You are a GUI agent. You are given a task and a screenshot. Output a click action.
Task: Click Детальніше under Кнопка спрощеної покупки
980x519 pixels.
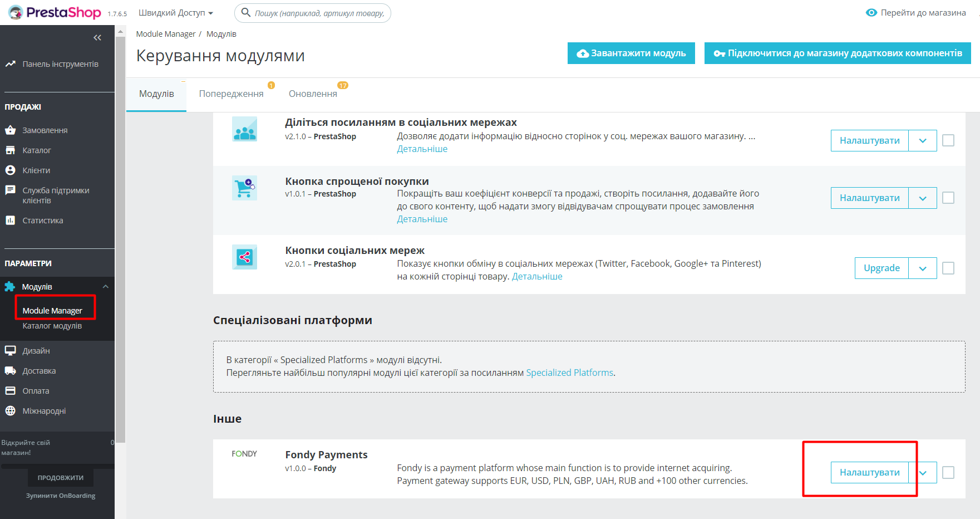coord(422,219)
